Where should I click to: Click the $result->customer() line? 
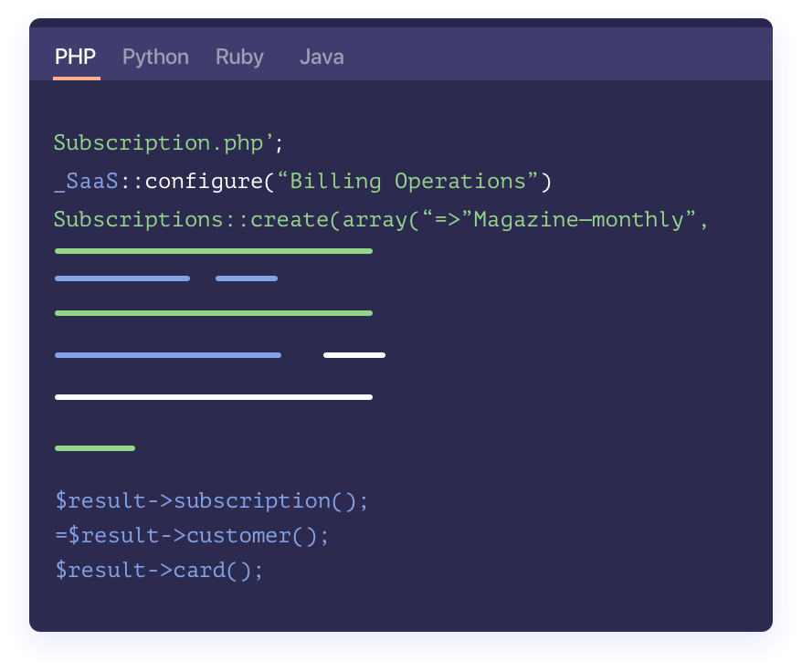pos(192,535)
